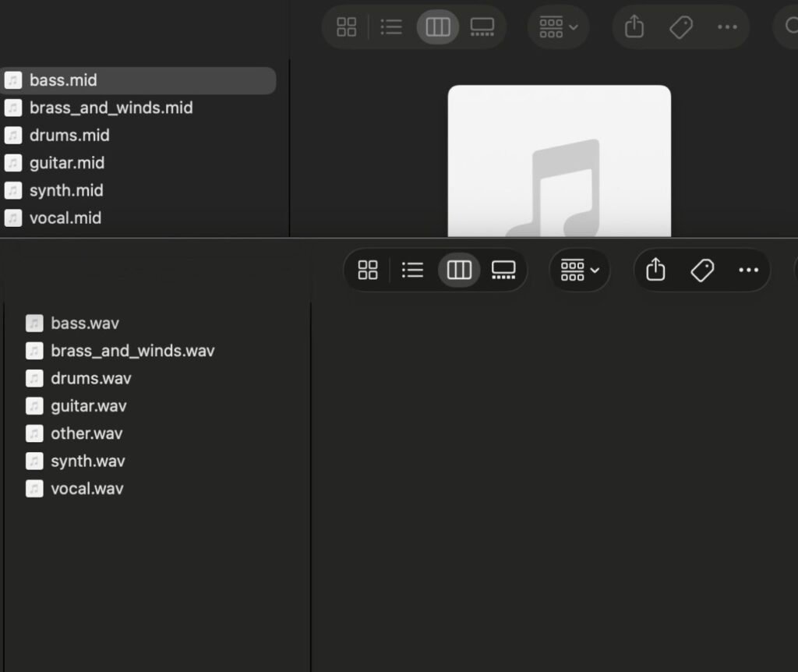Click Tags icon in upper Finder window

point(681,27)
